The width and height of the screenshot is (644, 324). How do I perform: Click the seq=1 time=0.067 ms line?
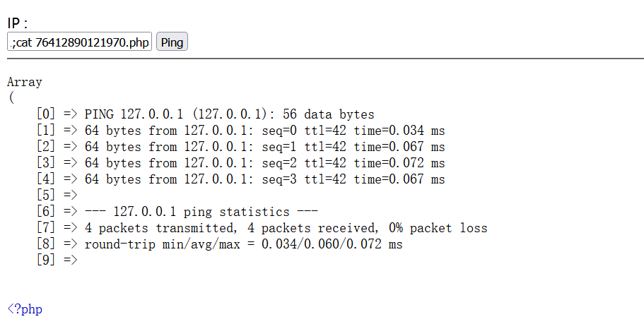tap(240, 147)
